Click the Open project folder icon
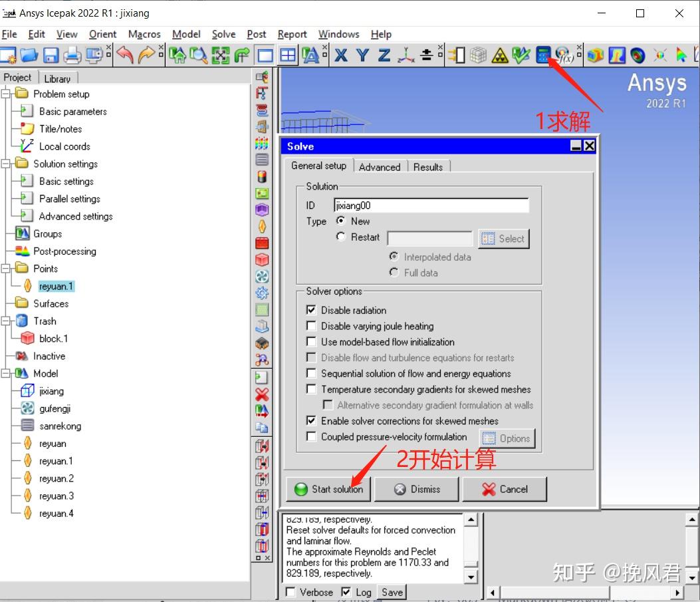 [x=29, y=55]
